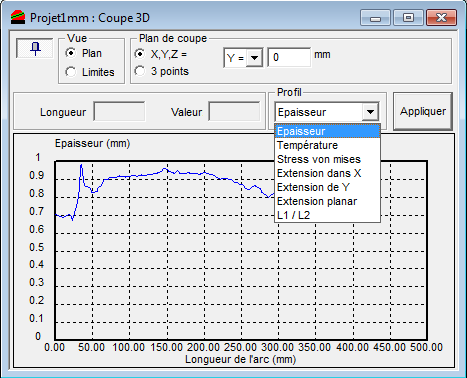This screenshot has height=378, width=467.
Task: Maximize the Coupe 3D window
Action: [x=408, y=18]
